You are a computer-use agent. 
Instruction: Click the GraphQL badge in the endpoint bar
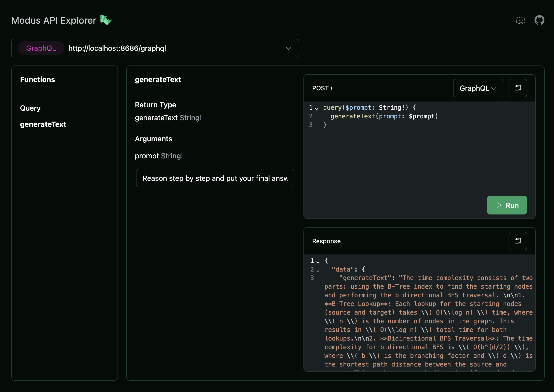tap(41, 48)
